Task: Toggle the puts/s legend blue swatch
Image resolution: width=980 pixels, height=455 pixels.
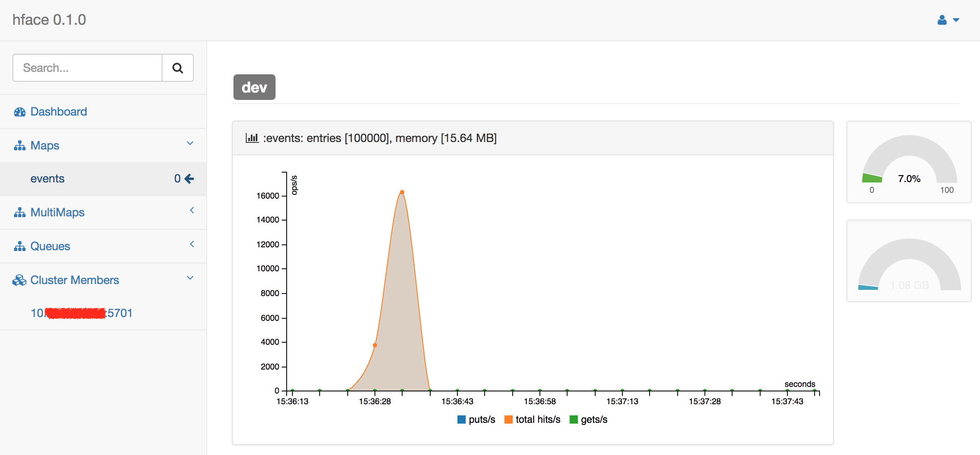Action: tap(462, 419)
